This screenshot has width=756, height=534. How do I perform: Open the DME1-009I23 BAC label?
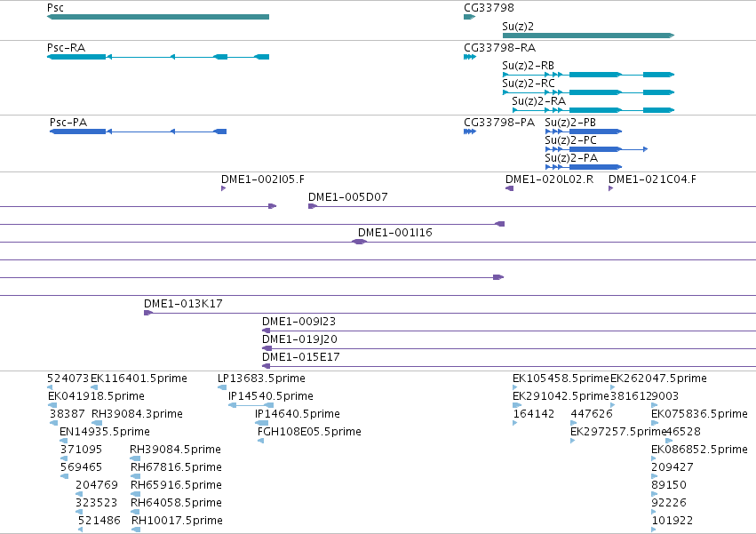[x=298, y=322]
